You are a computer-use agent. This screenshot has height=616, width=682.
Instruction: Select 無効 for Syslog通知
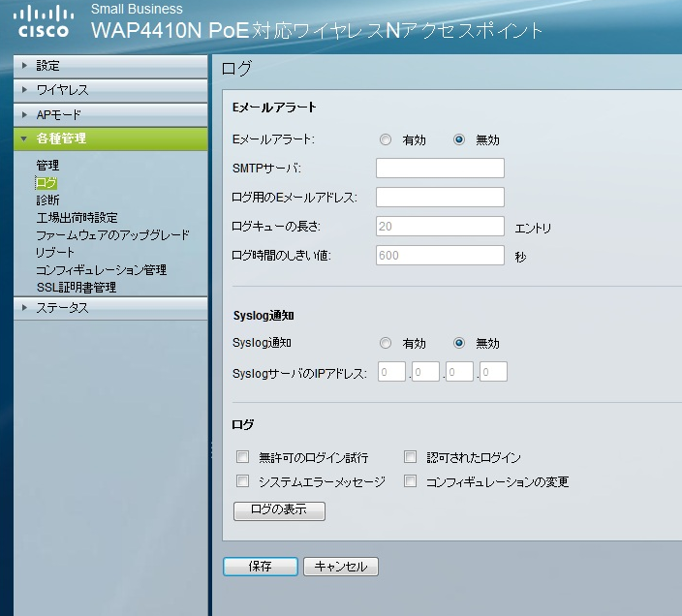(x=459, y=343)
